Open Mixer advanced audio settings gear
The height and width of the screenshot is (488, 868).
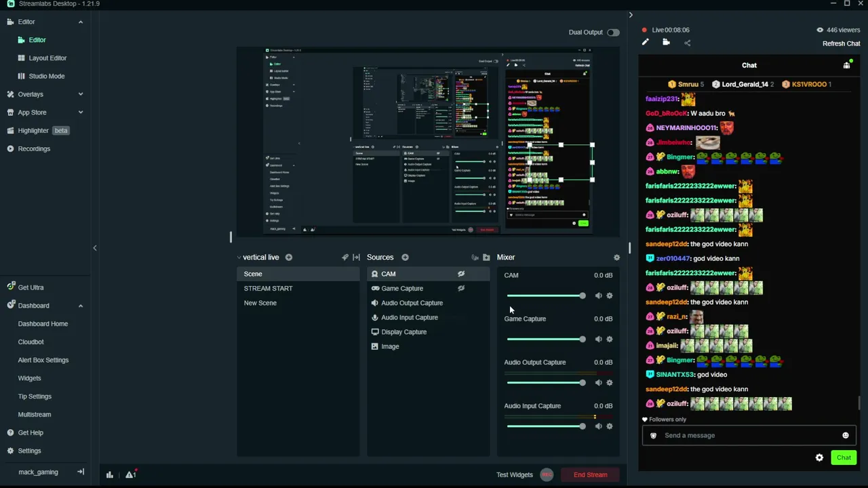click(616, 258)
